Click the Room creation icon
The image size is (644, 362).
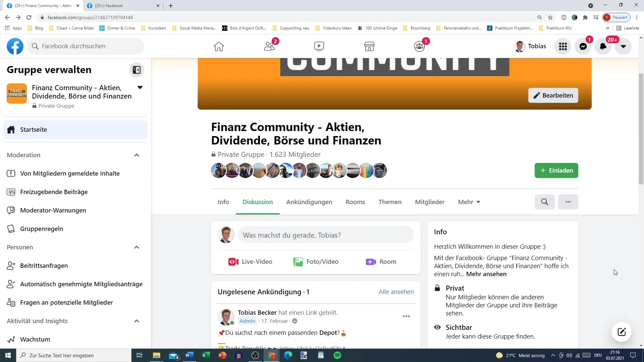(x=371, y=262)
